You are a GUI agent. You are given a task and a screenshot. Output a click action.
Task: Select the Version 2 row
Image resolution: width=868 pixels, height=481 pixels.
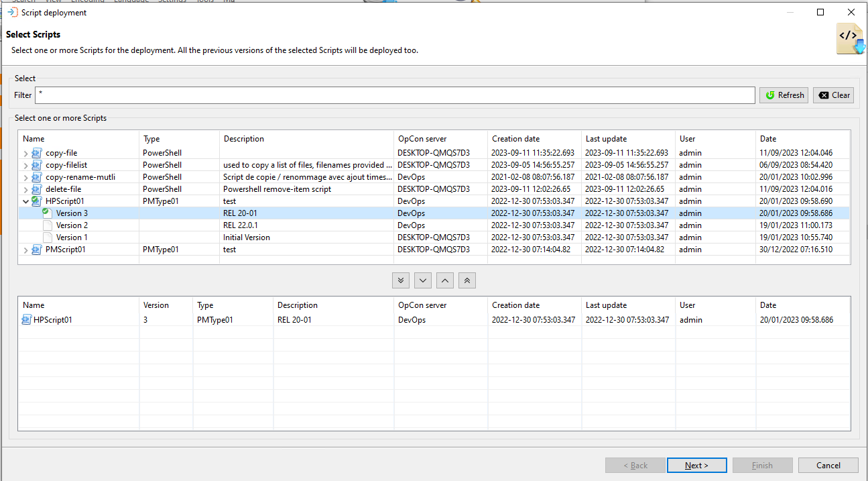point(434,225)
